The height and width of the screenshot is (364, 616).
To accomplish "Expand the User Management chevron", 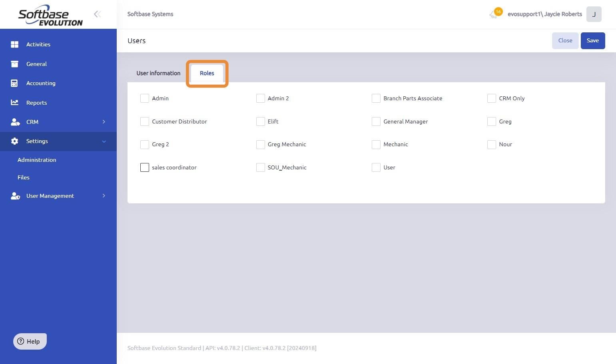I will (104, 196).
